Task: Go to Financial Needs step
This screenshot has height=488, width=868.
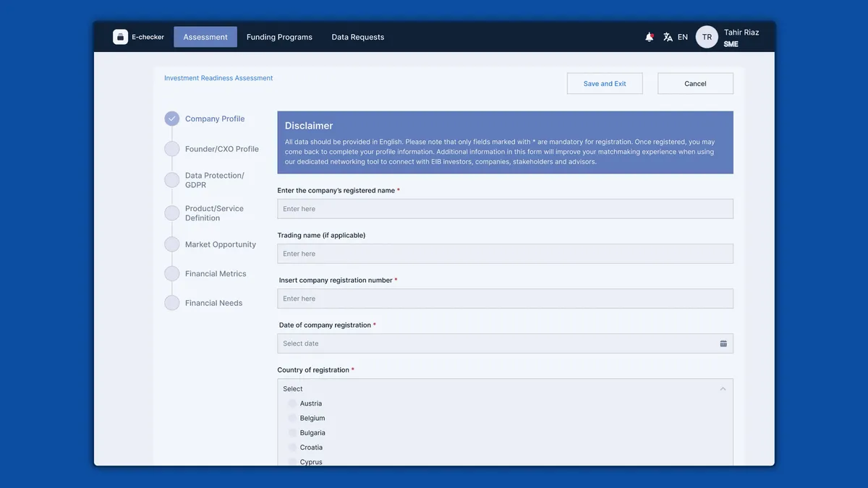Action: (213, 303)
